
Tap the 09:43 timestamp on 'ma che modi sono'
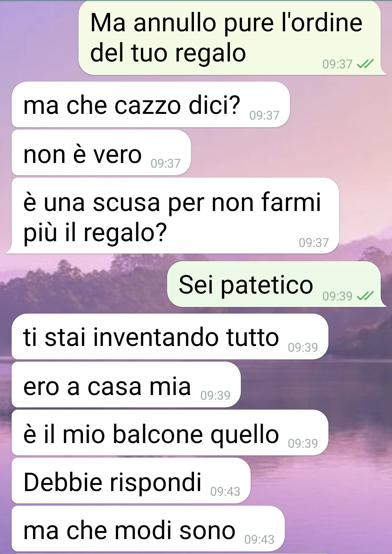pyautogui.click(x=259, y=539)
